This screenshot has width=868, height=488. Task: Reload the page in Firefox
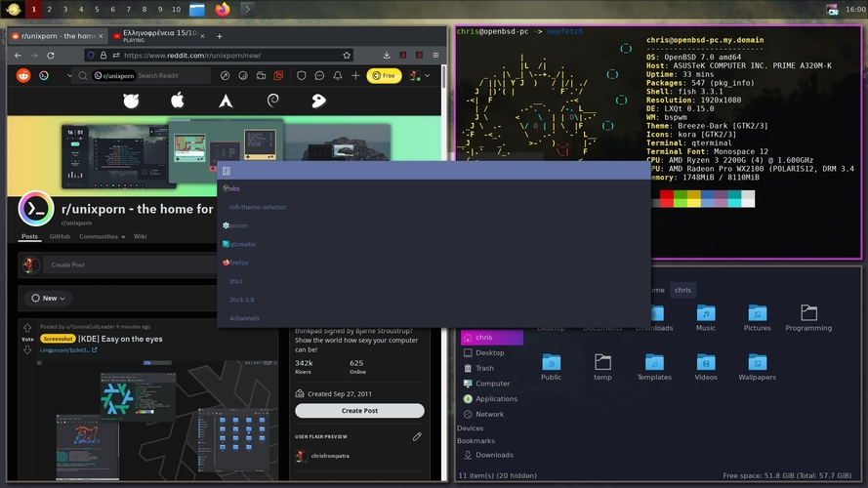51,56
